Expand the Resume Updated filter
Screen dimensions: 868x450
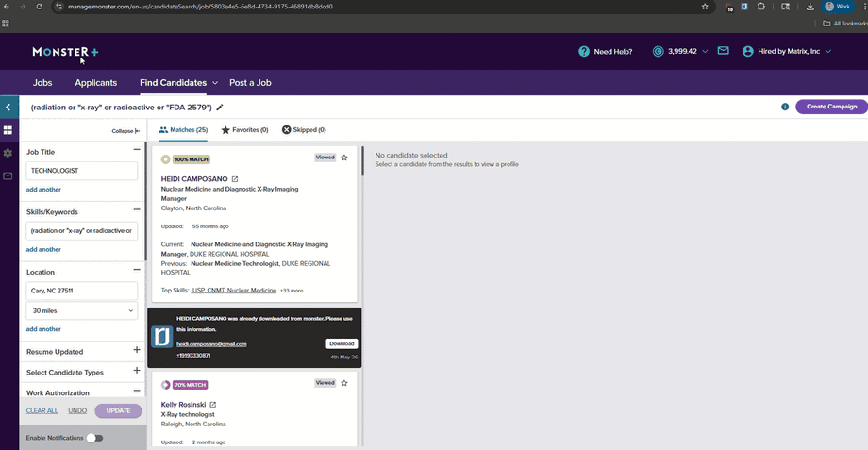click(x=137, y=350)
